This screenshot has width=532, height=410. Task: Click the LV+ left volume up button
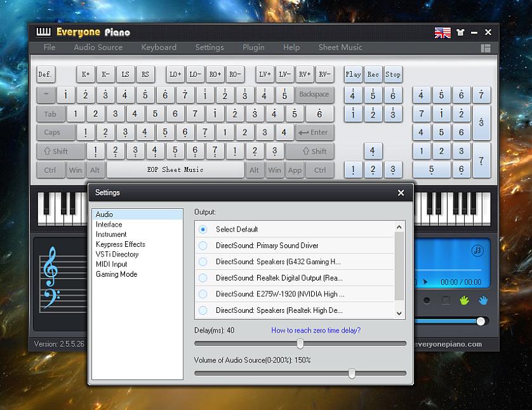[265, 74]
